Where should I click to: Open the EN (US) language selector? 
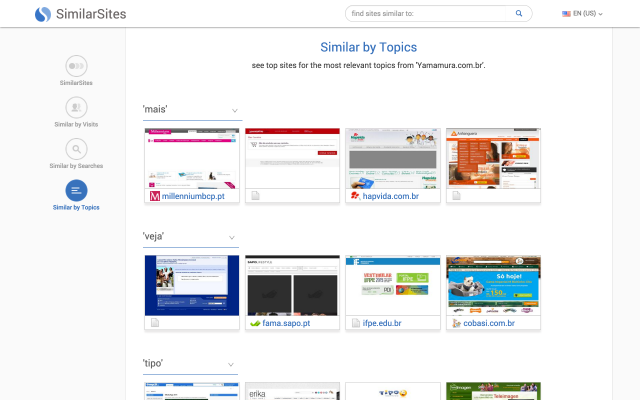coord(583,14)
